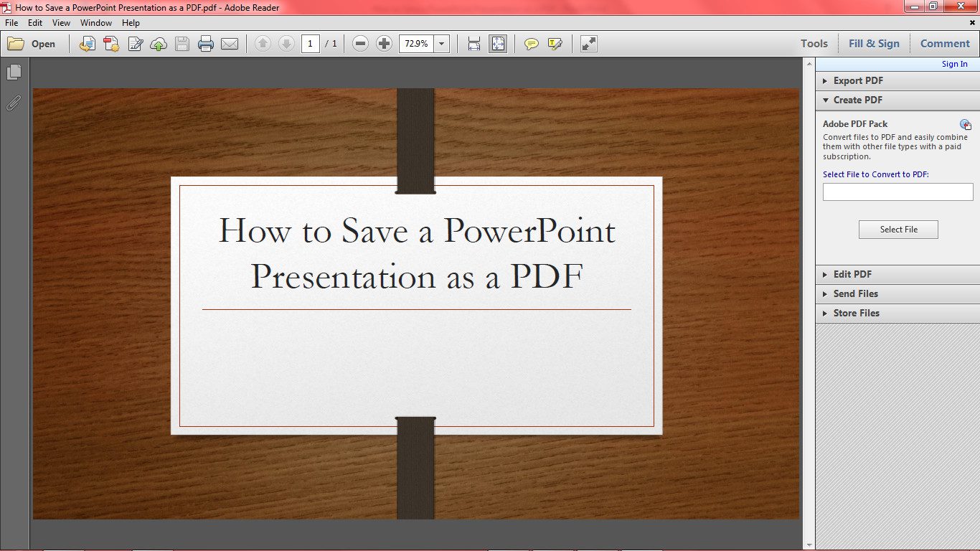Click the Select File button
This screenshot has width=980, height=551.
(x=898, y=230)
